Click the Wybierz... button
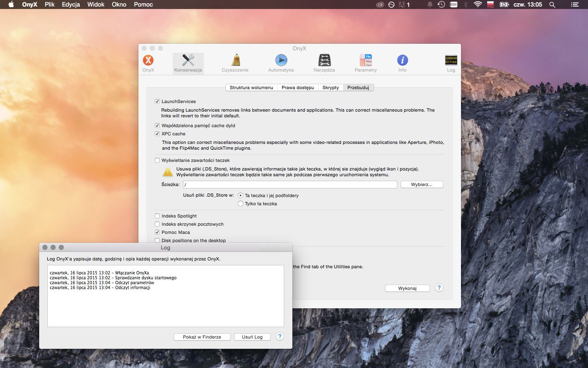The image size is (588, 368). [x=422, y=184]
